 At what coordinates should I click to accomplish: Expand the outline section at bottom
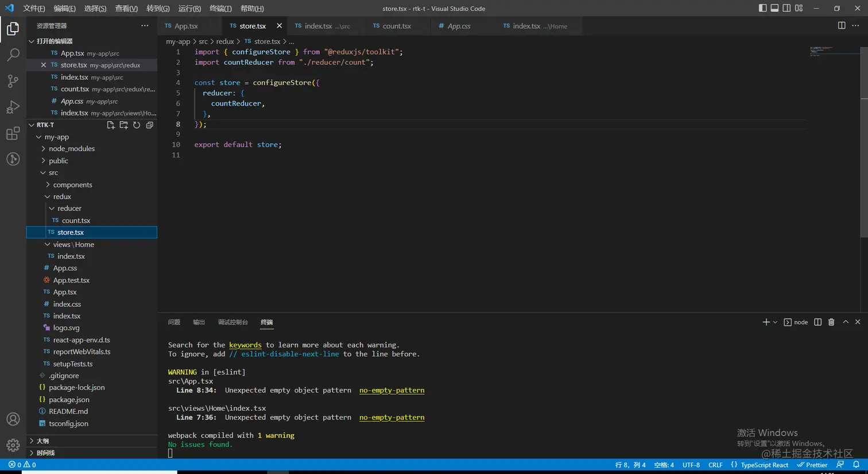pyautogui.click(x=92, y=441)
